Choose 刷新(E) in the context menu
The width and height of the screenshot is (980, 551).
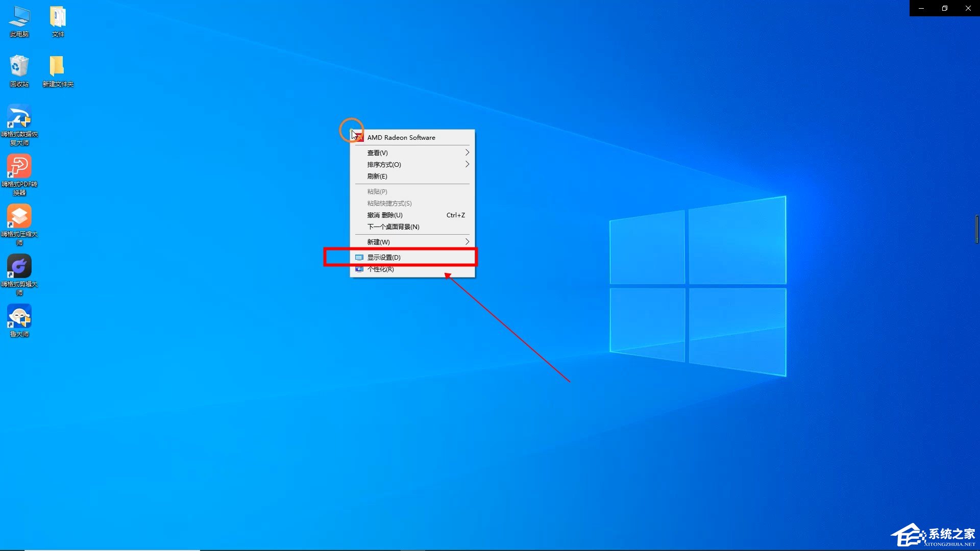pos(377,177)
